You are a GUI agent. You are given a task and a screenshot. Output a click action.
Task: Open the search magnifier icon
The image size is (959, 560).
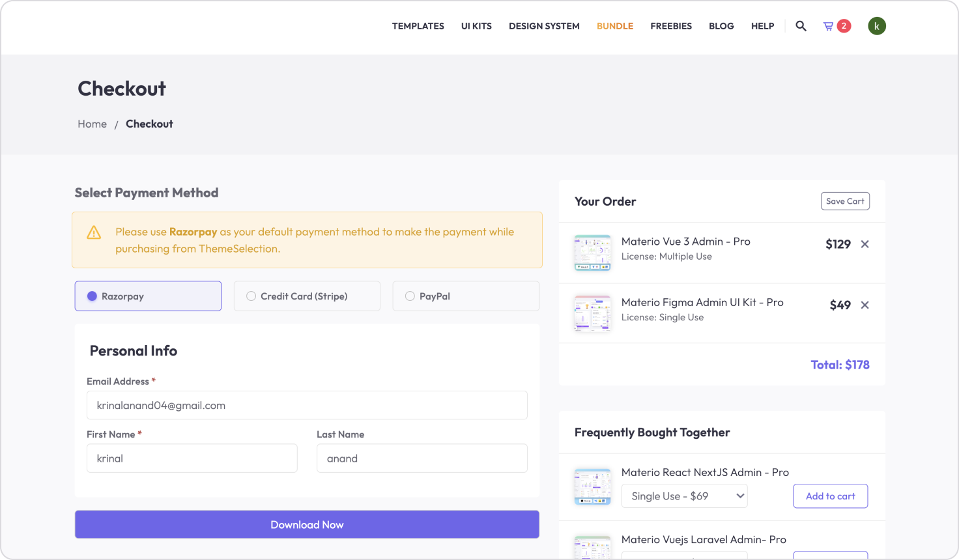tap(801, 26)
